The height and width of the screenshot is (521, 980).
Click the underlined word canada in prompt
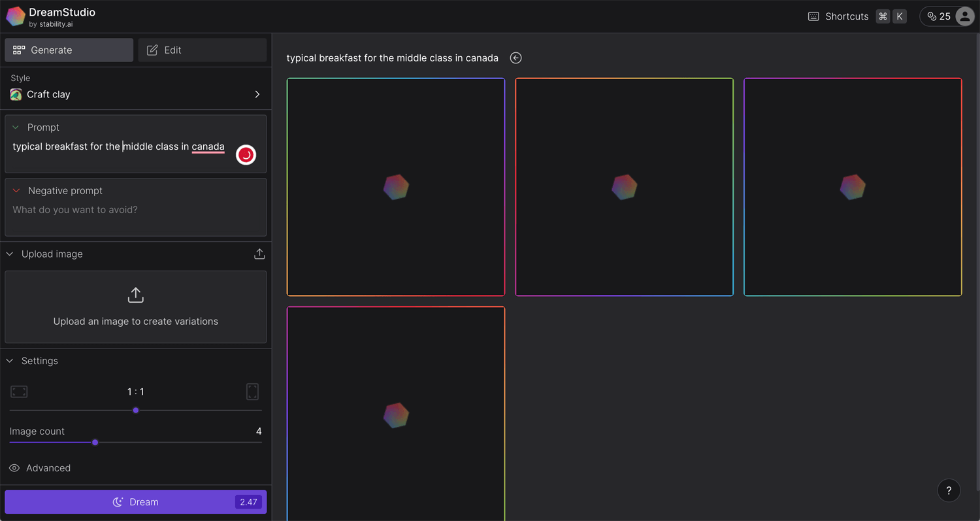(x=208, y=147)
